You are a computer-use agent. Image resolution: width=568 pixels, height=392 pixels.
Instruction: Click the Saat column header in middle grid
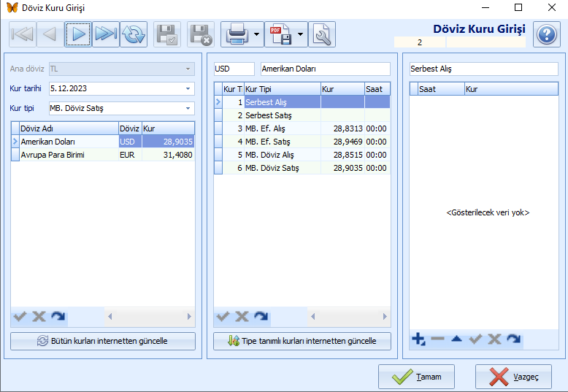(377, 89)
